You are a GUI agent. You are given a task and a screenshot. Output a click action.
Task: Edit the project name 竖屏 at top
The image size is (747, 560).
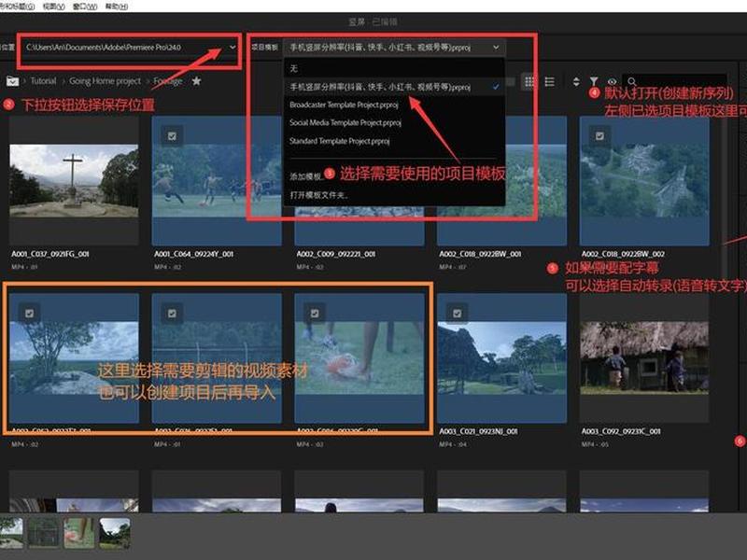(x=357, y=21)
